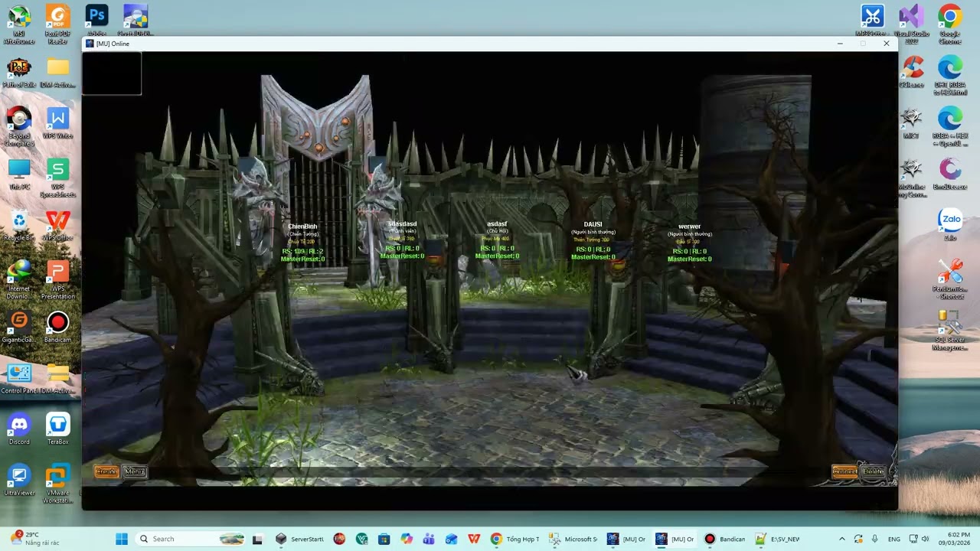
Task: Switch to ServerStart taskbar item
Action: tap(300, 539)
